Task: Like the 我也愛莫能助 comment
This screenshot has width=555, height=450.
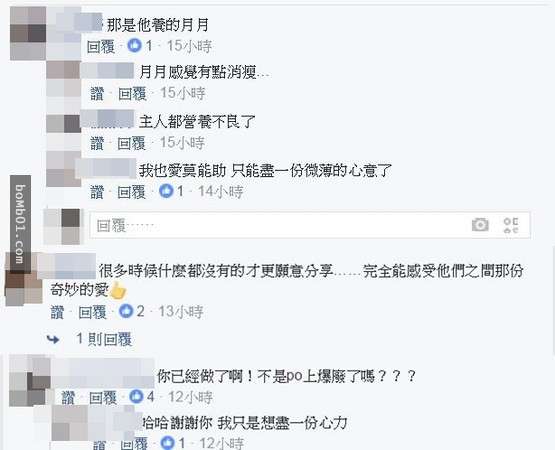Action: (97, 192)
